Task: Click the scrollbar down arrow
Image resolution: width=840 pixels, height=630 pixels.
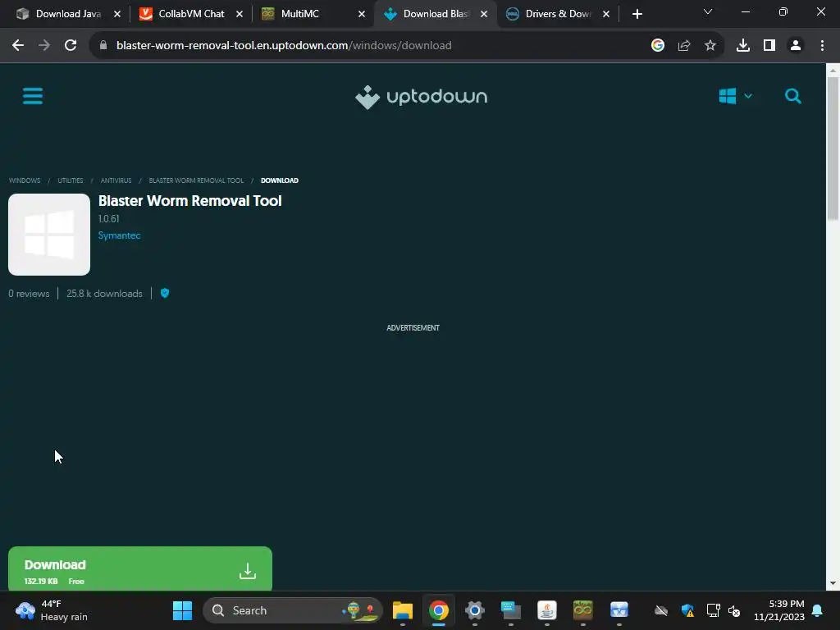Action: pos(833,583)
